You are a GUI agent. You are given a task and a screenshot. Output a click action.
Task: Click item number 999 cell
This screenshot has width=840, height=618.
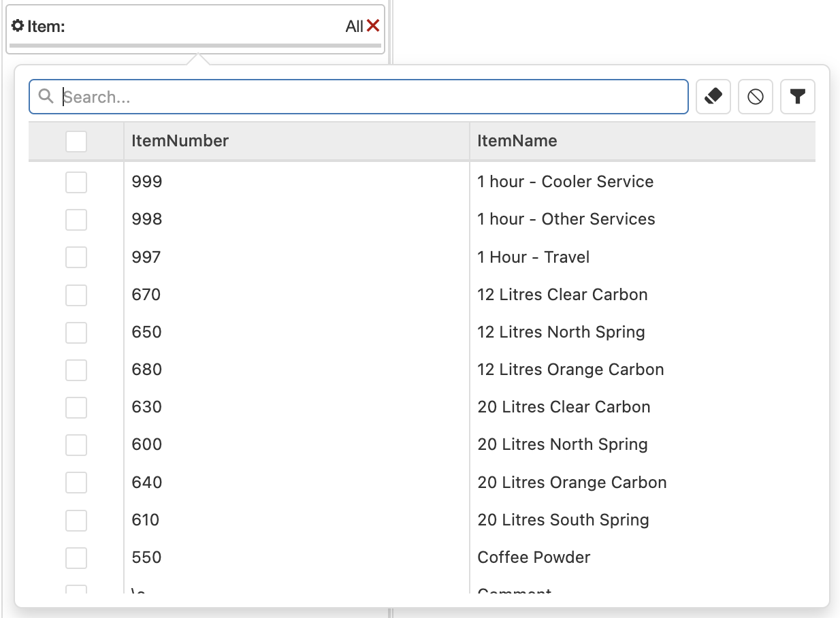pyautogui.click(x=147, y=182)
